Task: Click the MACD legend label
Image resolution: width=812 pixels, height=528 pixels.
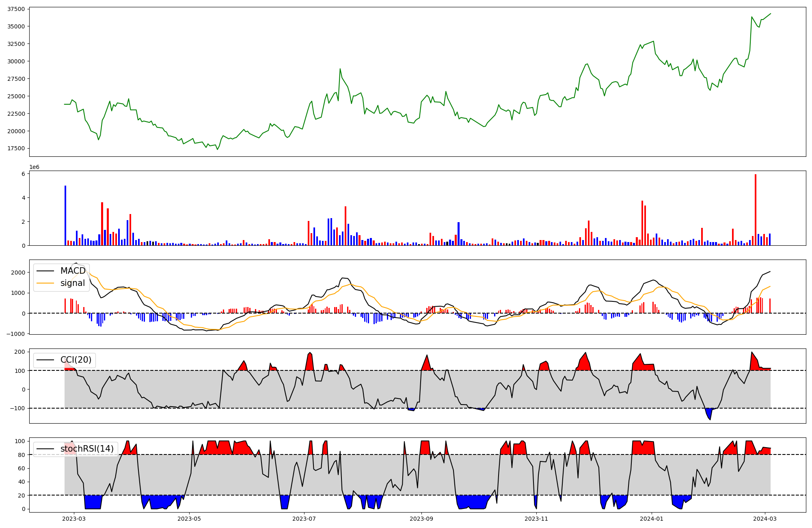Action: click(x=73, y=271)
